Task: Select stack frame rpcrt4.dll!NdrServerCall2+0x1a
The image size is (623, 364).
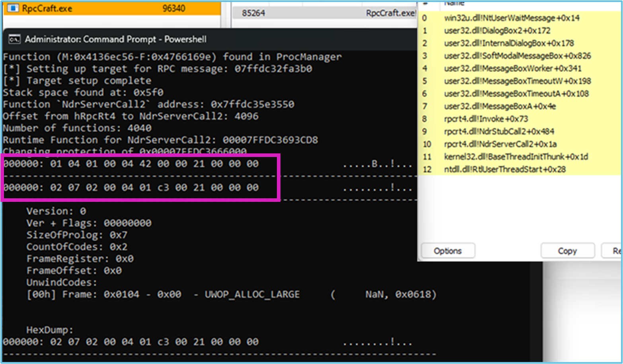Action: 500,144
